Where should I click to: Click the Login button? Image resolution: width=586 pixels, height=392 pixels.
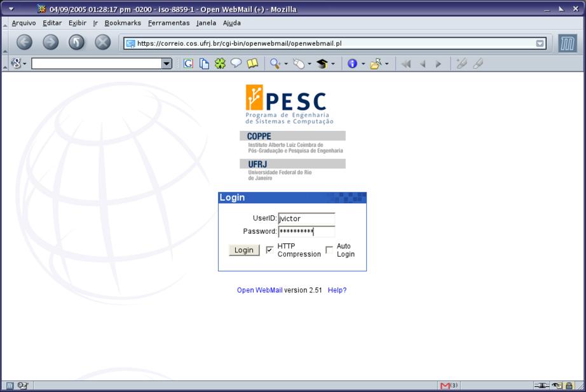point(244,250)
